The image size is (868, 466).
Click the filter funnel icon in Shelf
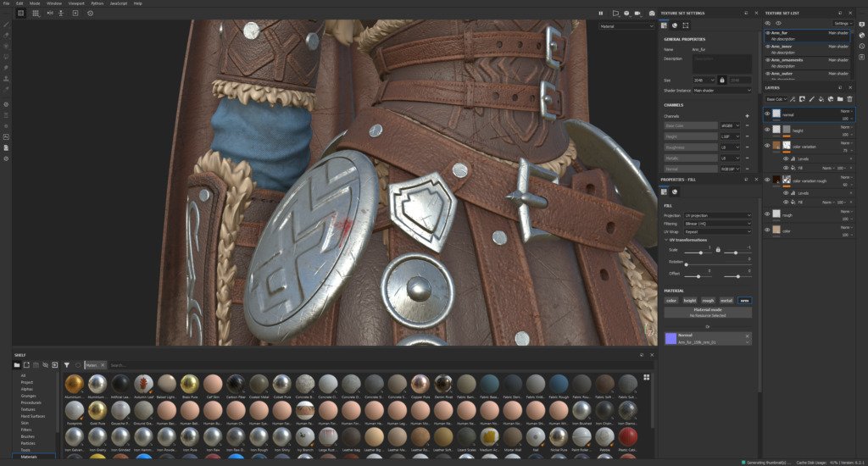[x=66, y=365]
